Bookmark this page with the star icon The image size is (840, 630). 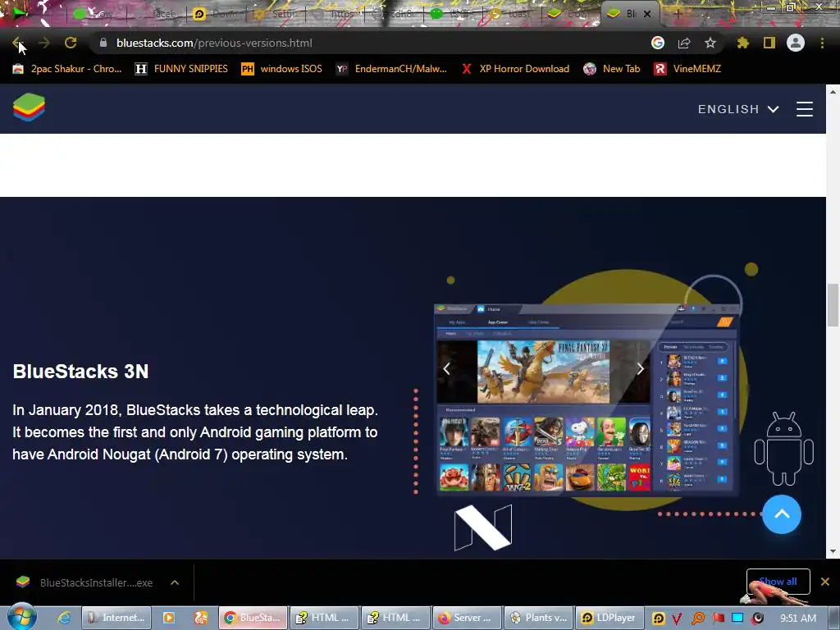[x=710, y=43]
